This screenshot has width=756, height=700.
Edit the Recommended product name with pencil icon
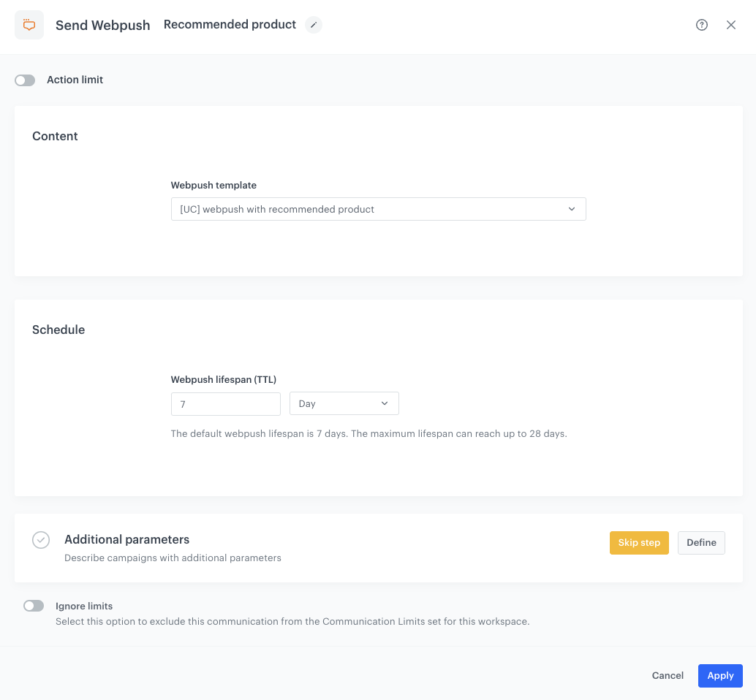coord(314,25)
